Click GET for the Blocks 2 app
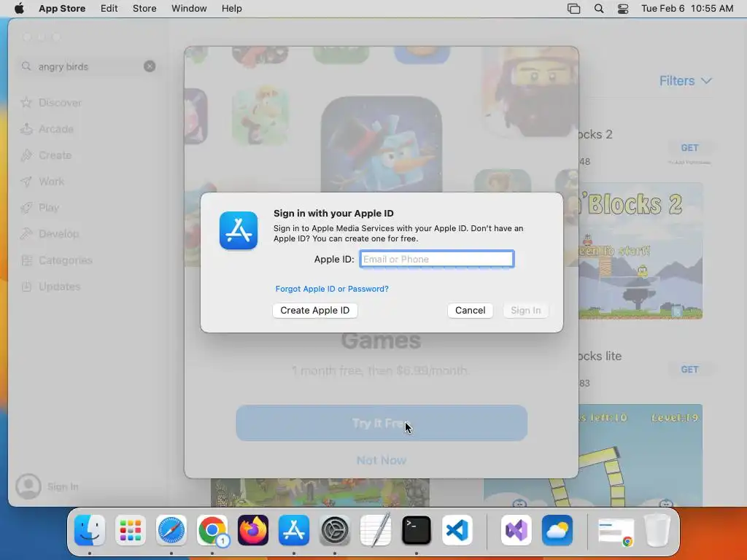 689,147
